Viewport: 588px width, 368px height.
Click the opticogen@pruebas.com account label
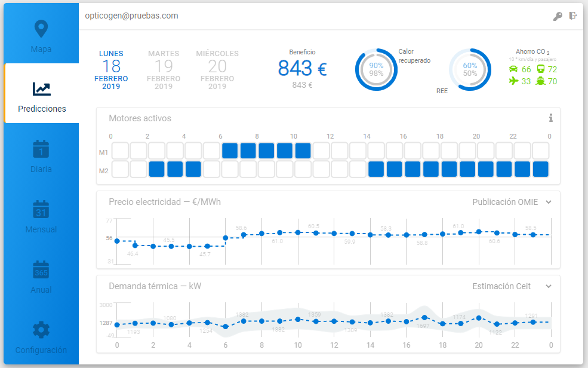point(131,16)
